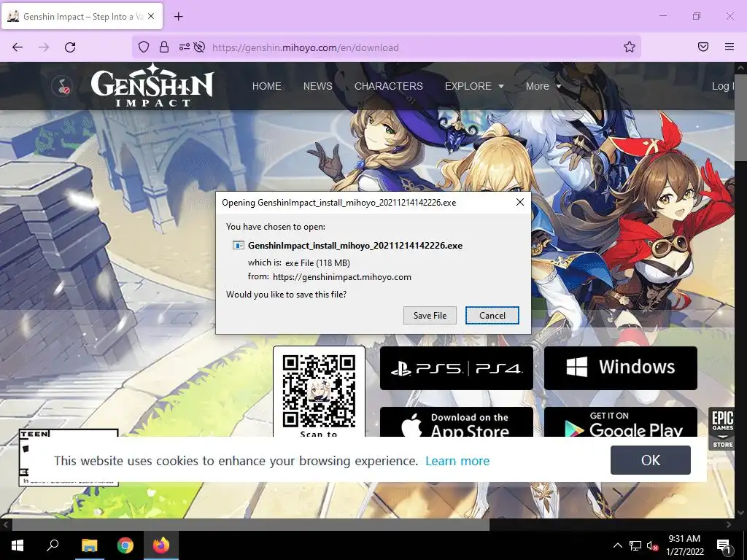Click the Epic Games Store badge
This screenshot has height=560, width=747.
point(722,429)
